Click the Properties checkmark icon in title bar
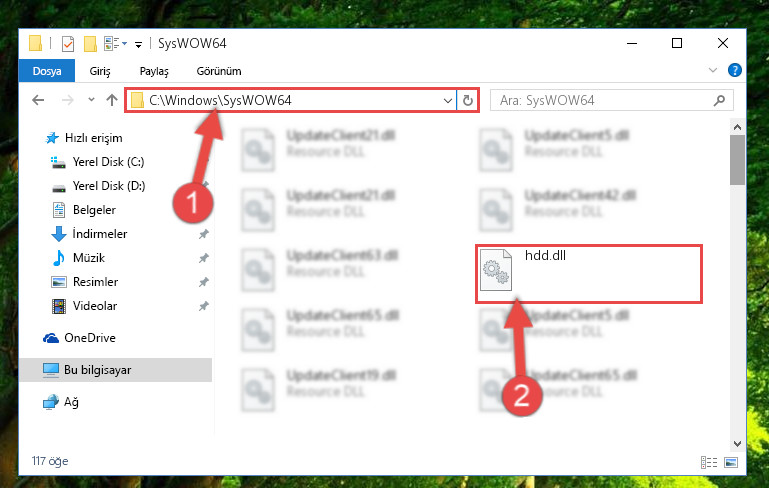 [x=68, y=44]
